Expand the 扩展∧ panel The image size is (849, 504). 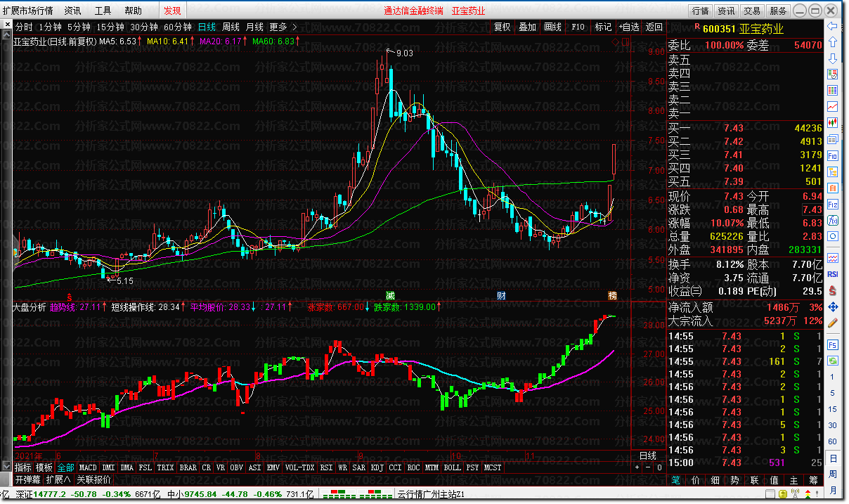coord(58,480)
